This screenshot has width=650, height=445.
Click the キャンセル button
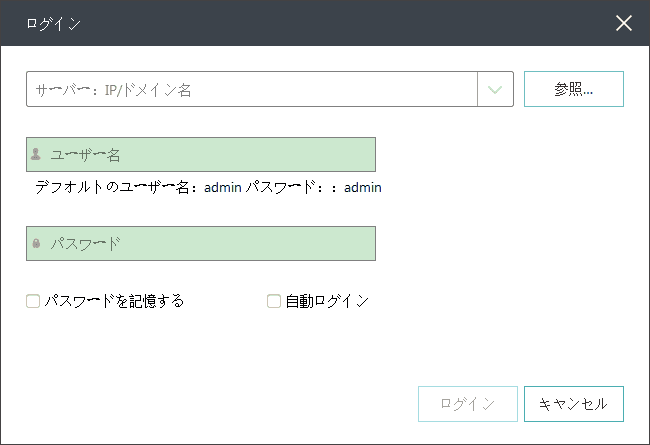pos(574,404)
